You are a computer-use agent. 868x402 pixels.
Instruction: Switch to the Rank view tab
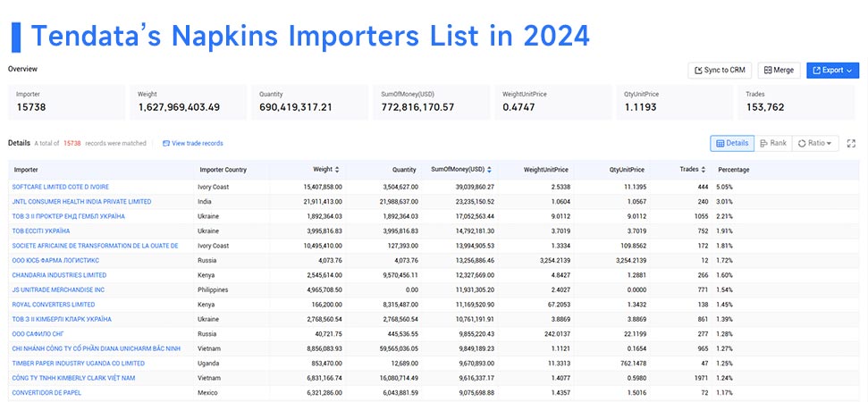(x=773, y=143)
